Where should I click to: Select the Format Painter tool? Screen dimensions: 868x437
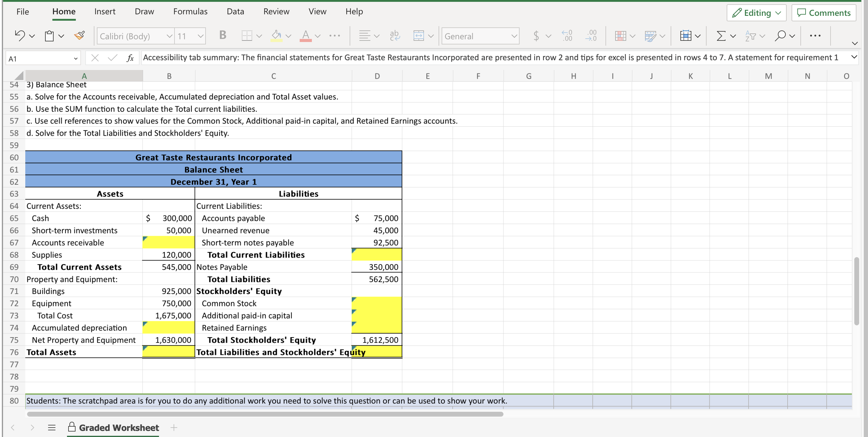click(x=79, y=35)
